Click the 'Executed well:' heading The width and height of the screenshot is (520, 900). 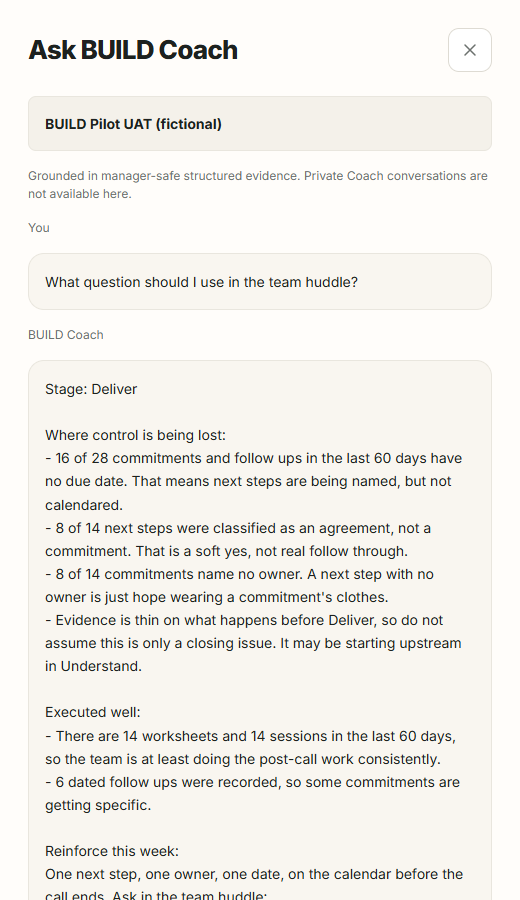pos(93,712)
